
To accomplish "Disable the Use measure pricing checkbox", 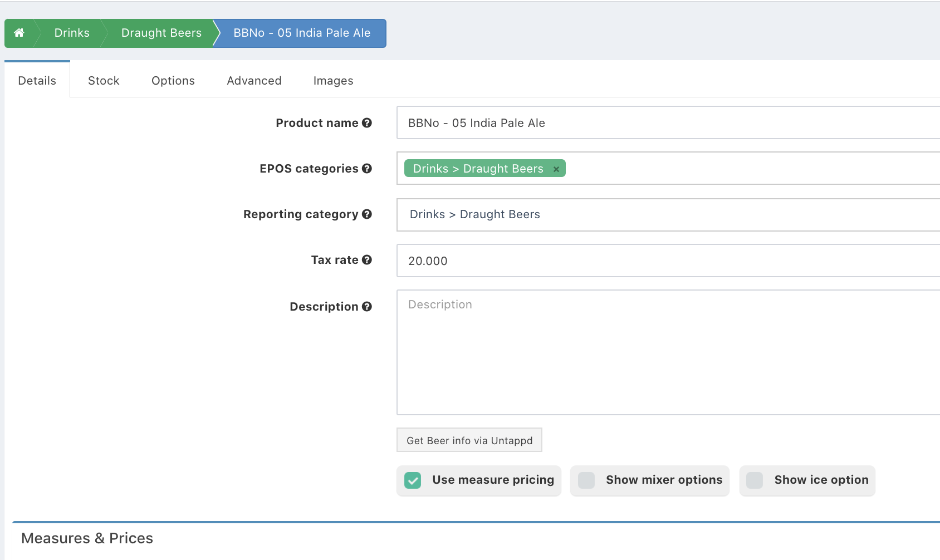I will coord(413,480).
